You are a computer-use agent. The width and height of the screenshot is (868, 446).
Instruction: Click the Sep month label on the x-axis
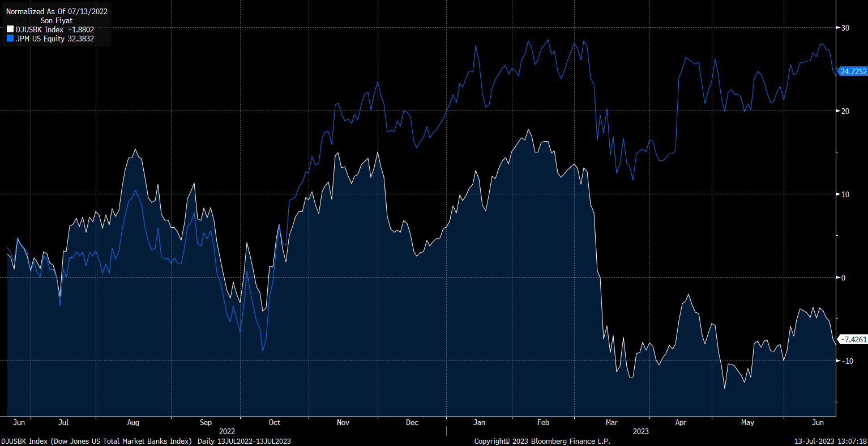point(206,422)
